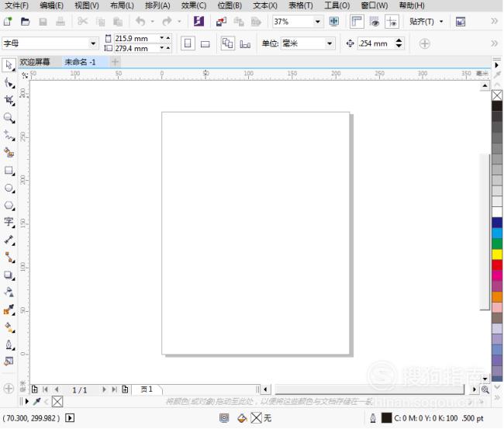This screenshot has height=429, width=504.
Task: Open the zoom level dropdown
Action: [318, 22]
